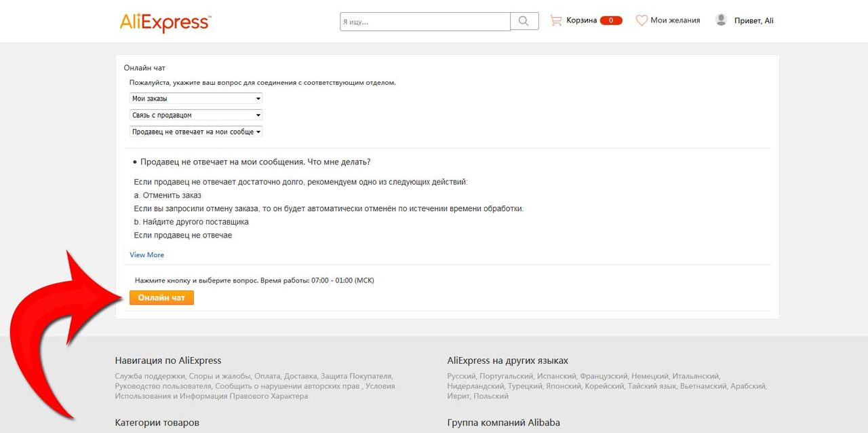Open Споры и жалобы footer link
Screen dimensions: 868x433
pyautogui.click(x=218, y=376)
